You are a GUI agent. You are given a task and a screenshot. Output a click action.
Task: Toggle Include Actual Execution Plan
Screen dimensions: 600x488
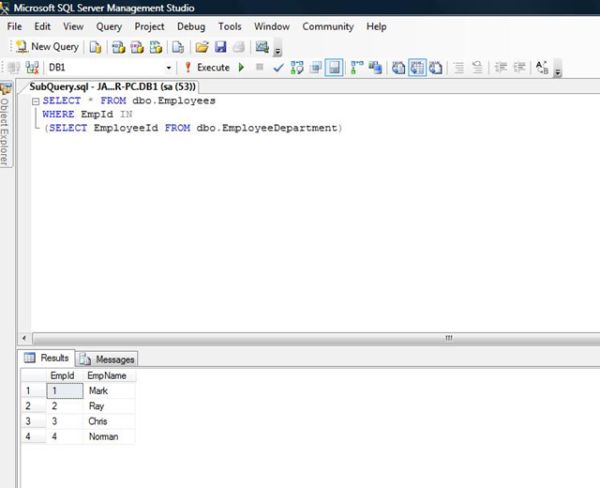[357, 68]
